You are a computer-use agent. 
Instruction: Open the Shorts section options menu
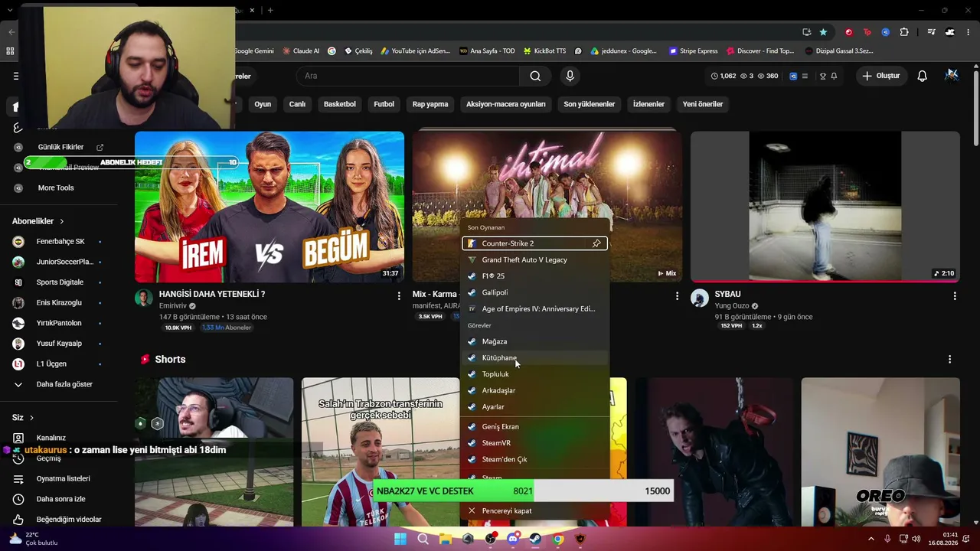click(x=949, y=359)
